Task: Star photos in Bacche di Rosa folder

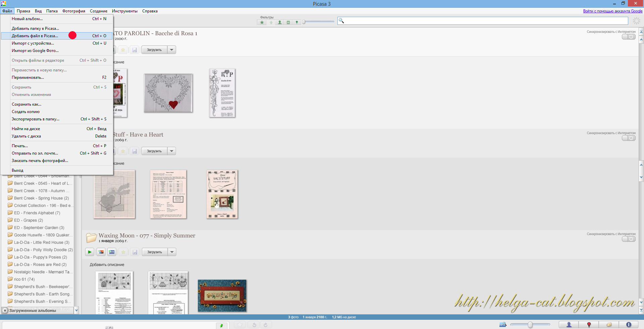Action: click(123, 50)
